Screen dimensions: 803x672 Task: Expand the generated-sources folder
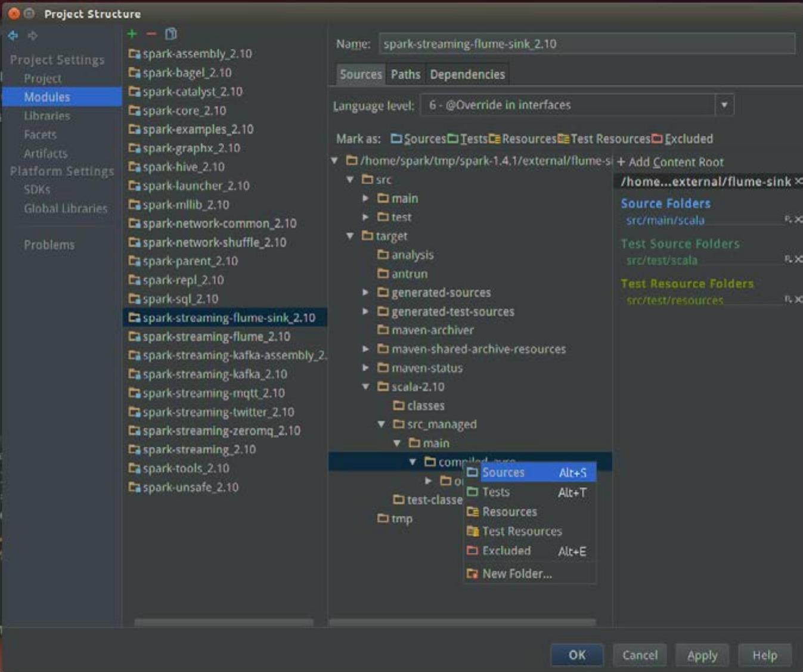(x=366, y=293)
